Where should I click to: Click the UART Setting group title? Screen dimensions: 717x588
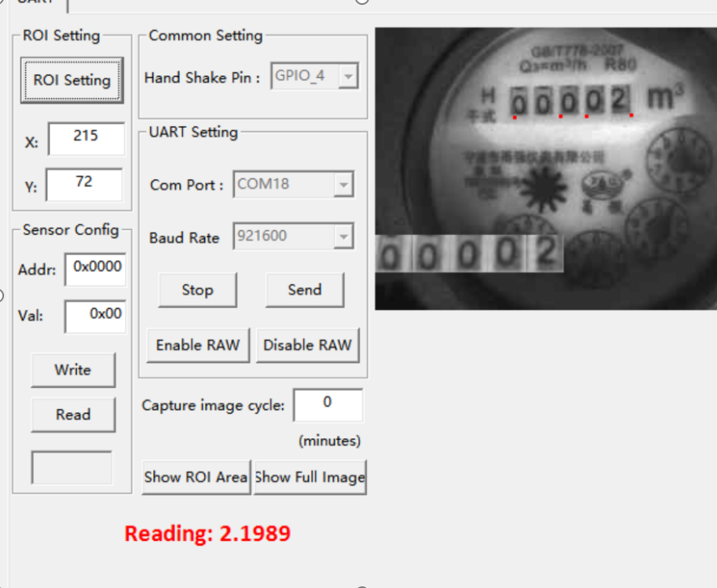click(194, 132)
